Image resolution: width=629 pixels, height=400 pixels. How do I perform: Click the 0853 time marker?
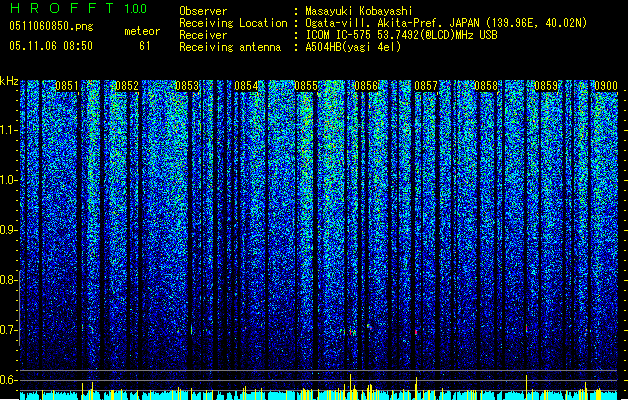coord(187,86)
